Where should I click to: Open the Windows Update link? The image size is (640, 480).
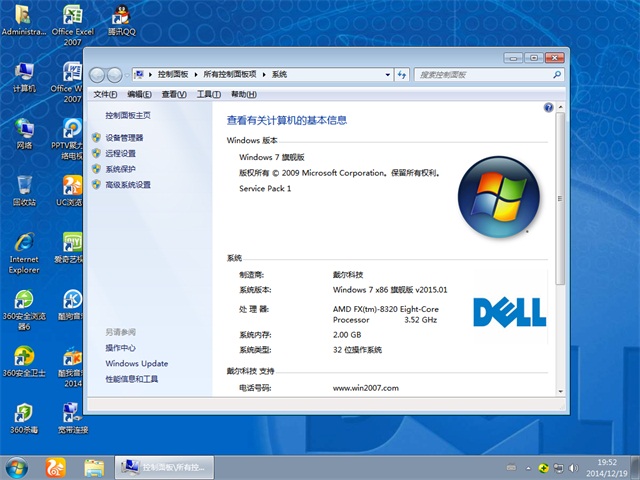point(137,364)
